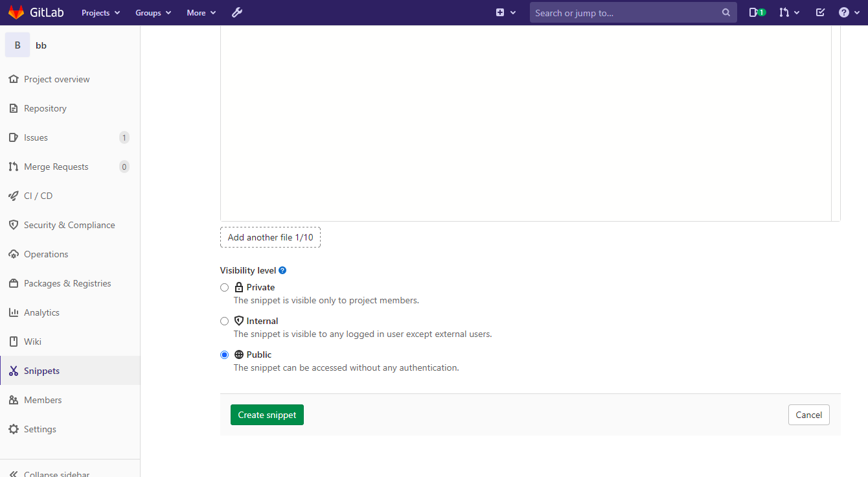Expand the Groups dropdown

pyautogui.click(x=153, y=12)
